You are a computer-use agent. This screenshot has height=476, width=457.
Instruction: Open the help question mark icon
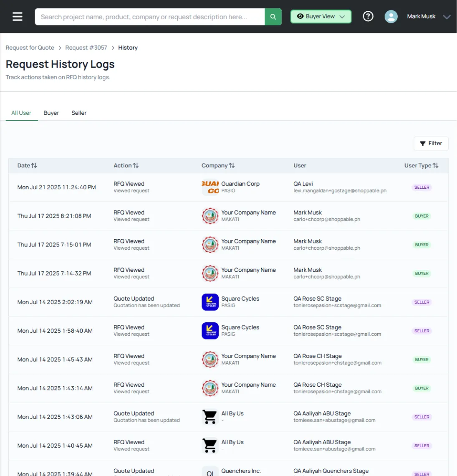pos(368,16)
